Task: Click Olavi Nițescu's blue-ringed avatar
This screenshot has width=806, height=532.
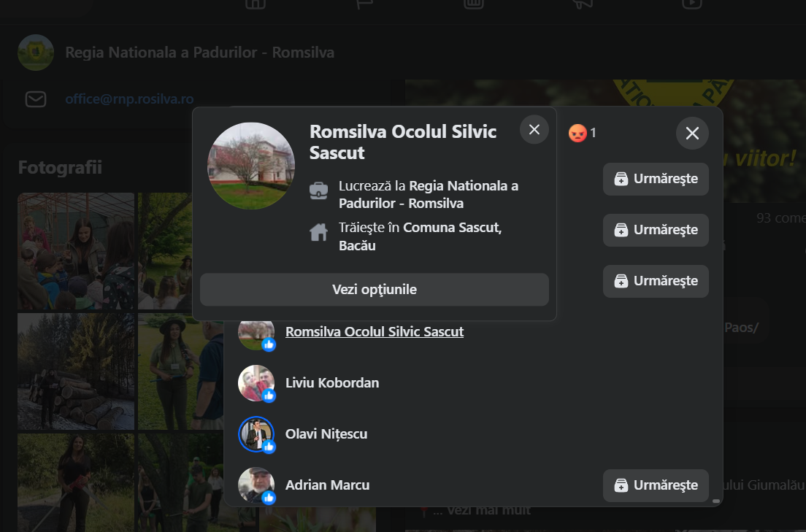Action: point(256,433)
